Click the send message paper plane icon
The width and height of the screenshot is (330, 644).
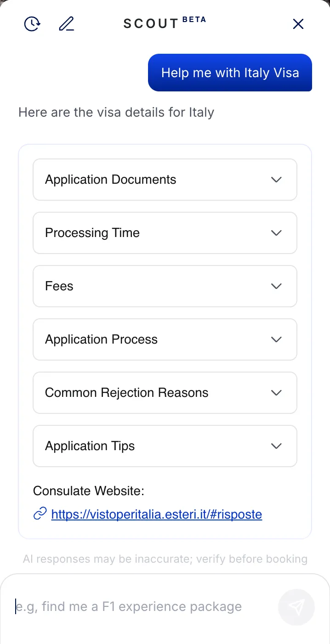point(296,607)
